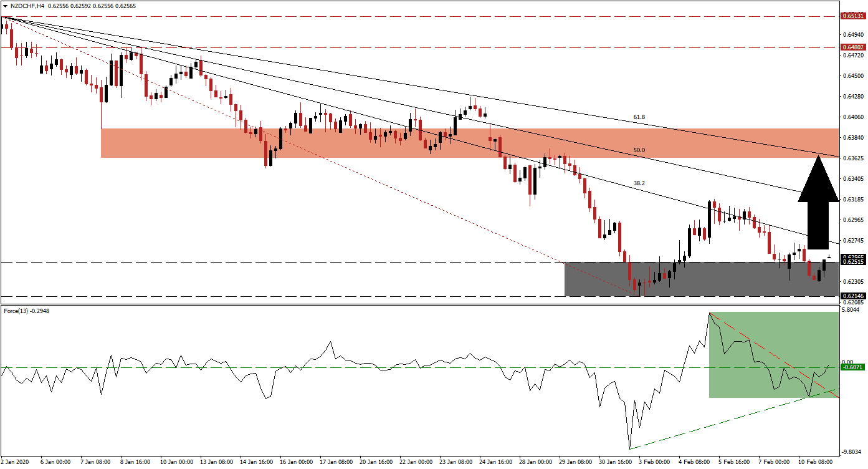Click the 7 Feb 00:00 time label
The width and height of the screenshot is (868, 469).
tap(775, 462)
